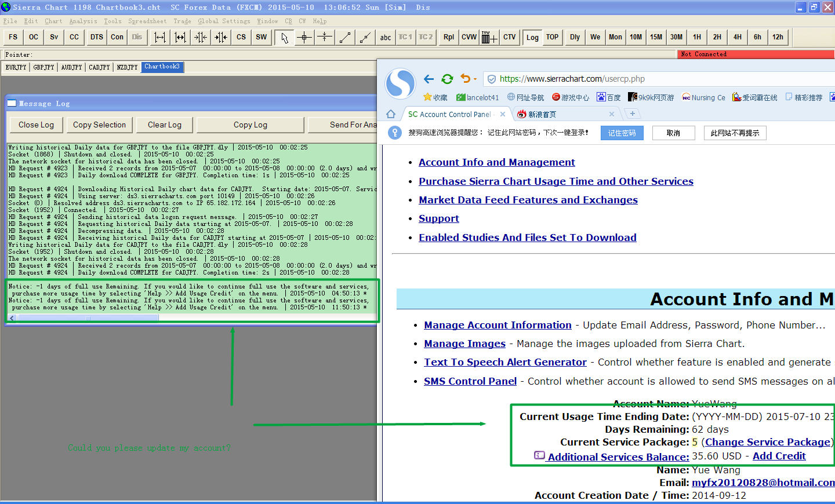
Task: Click the SW toolbar button
Action: pyautogui.click(x=262, y=37)
